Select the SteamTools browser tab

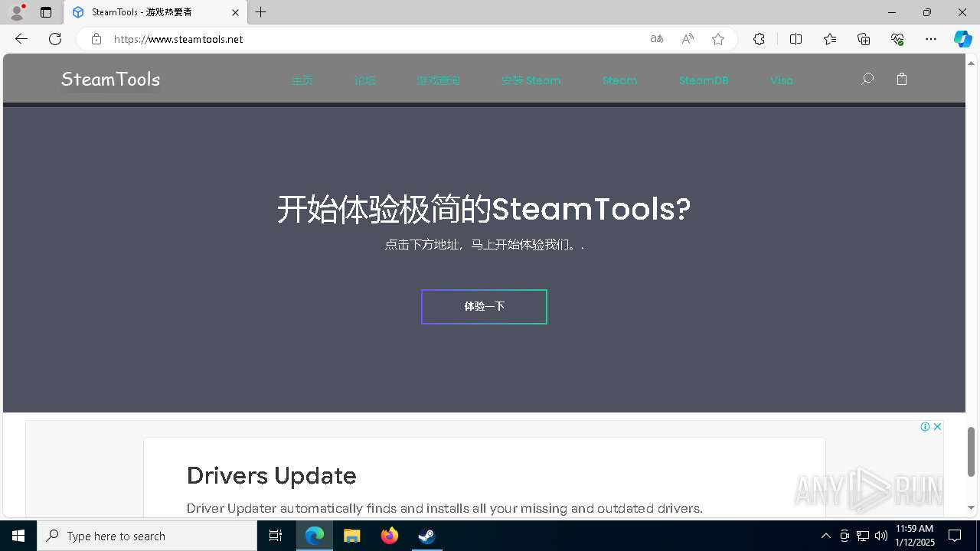tap(157, 12)
